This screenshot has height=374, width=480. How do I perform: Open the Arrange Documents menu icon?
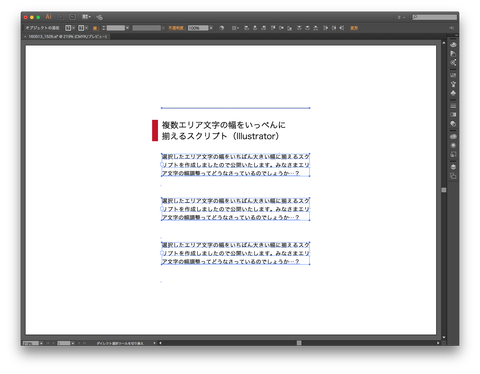point(86,17)
